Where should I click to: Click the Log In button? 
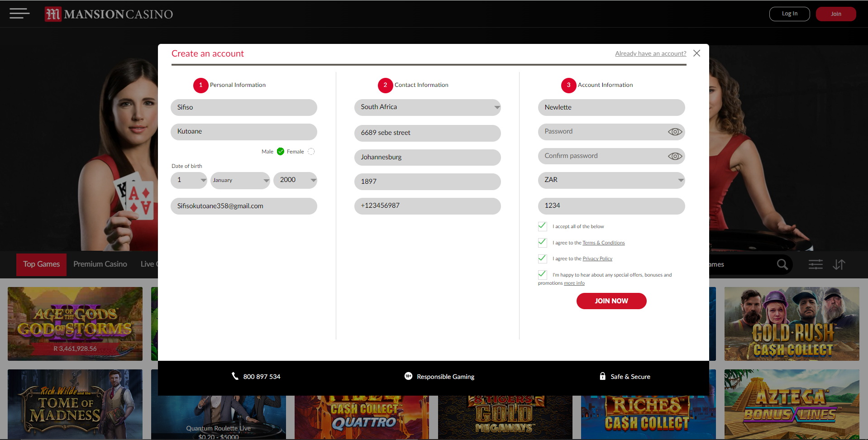(x=790, y=14)
